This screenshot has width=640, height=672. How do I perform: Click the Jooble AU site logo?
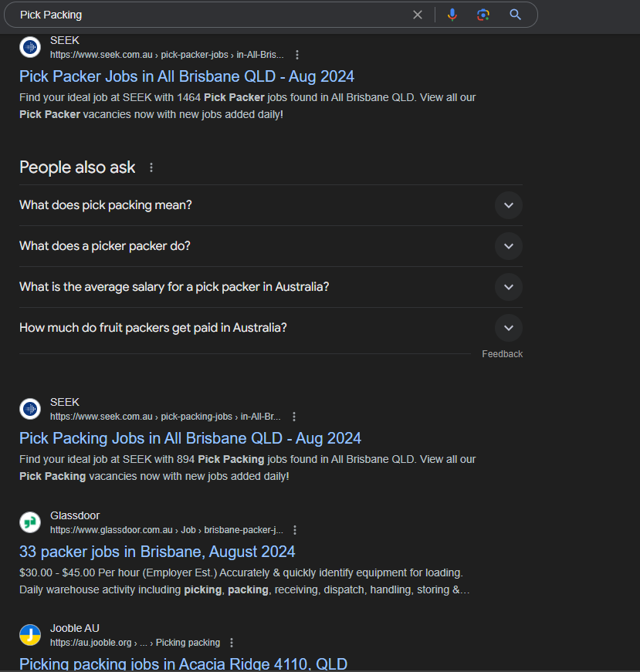coord(30,635)
